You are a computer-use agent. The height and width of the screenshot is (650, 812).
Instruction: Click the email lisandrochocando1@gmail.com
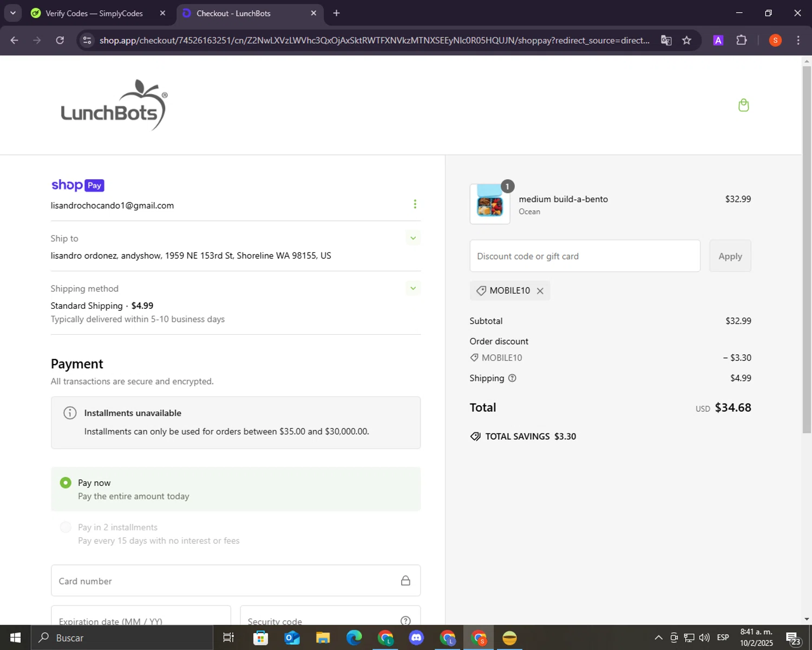(x=113, y=205)
